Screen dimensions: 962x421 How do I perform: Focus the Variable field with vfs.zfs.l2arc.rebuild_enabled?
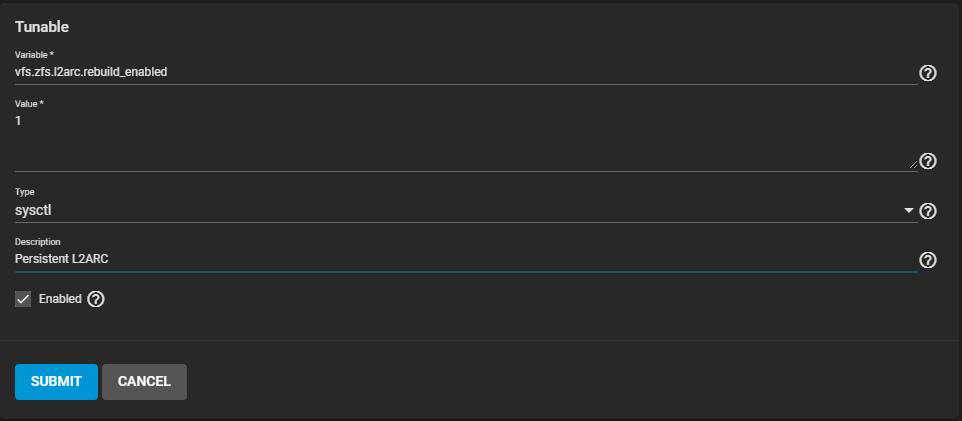point(460,72)
